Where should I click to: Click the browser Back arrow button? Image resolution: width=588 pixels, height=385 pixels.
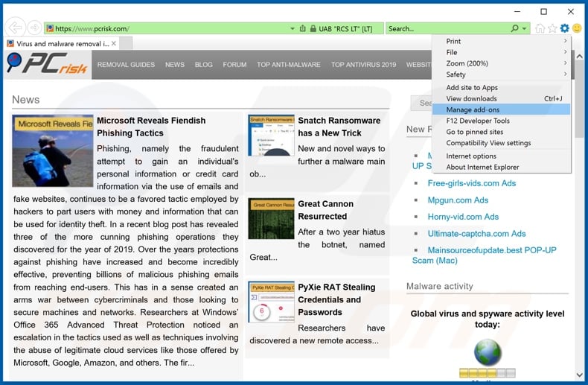pyautogui.click(x=15, y=28)
